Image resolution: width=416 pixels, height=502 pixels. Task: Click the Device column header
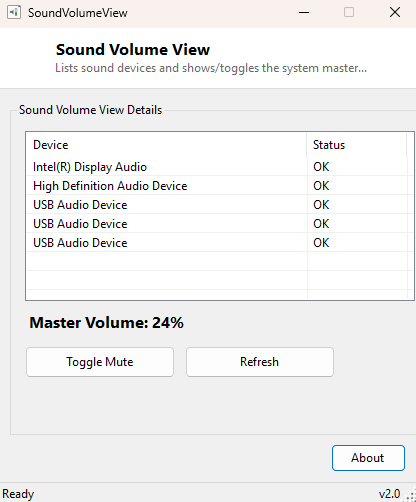167,145
